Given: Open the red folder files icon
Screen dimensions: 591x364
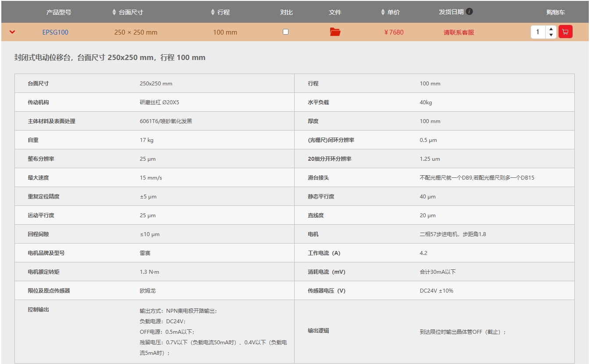Looking at the screenshot, I should tap(335, 32).
